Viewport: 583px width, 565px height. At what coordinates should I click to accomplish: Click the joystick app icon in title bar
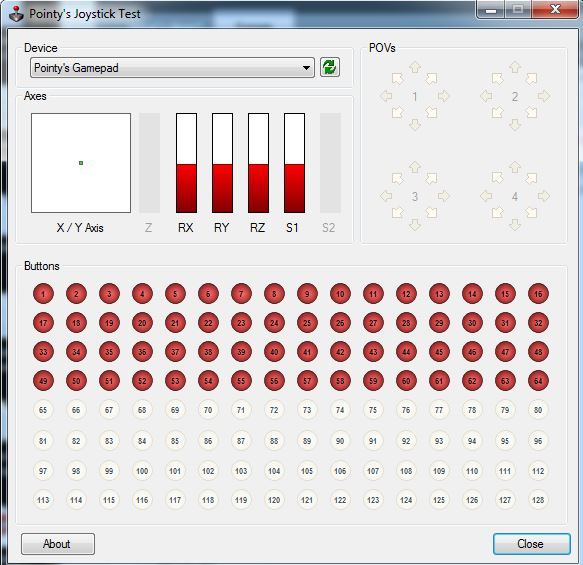(16, 14)
